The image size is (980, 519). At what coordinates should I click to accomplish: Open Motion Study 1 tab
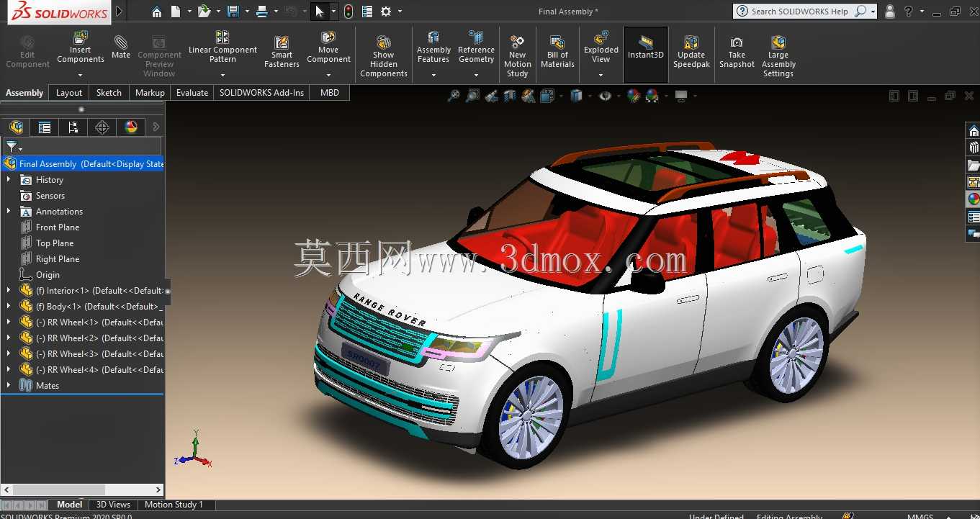[174, 505]
